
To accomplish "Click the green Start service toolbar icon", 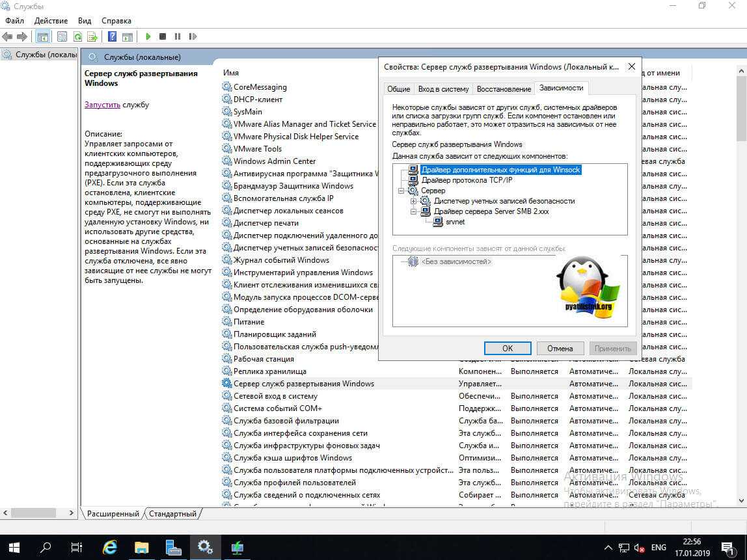I will click(148, 37).
